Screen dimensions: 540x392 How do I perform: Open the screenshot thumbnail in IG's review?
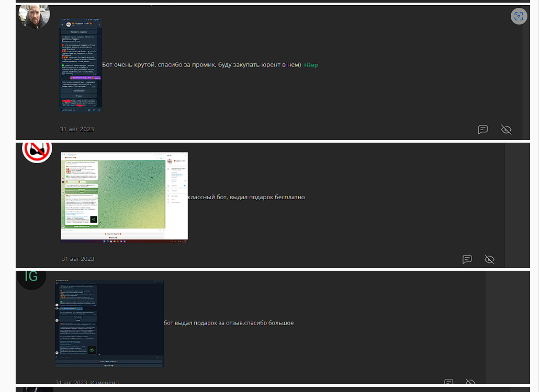[109, 323]
